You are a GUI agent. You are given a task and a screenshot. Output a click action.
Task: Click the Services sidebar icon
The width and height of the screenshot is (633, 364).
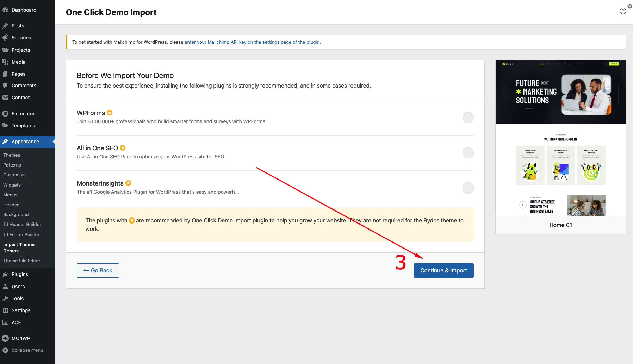(5, 38)
